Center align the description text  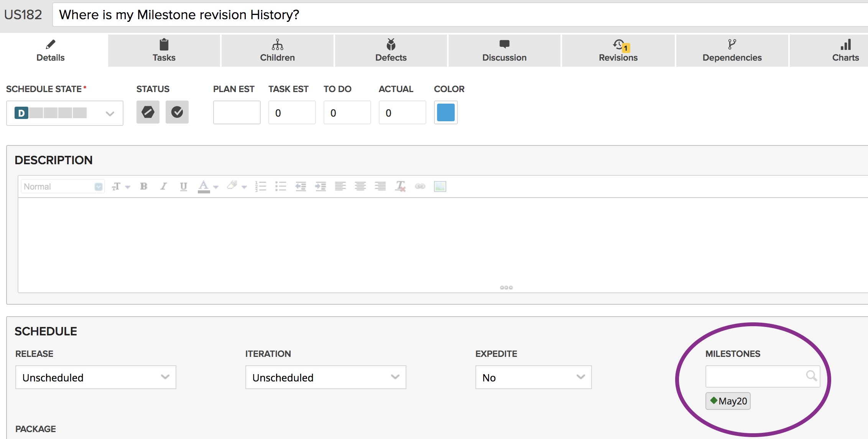360,186
